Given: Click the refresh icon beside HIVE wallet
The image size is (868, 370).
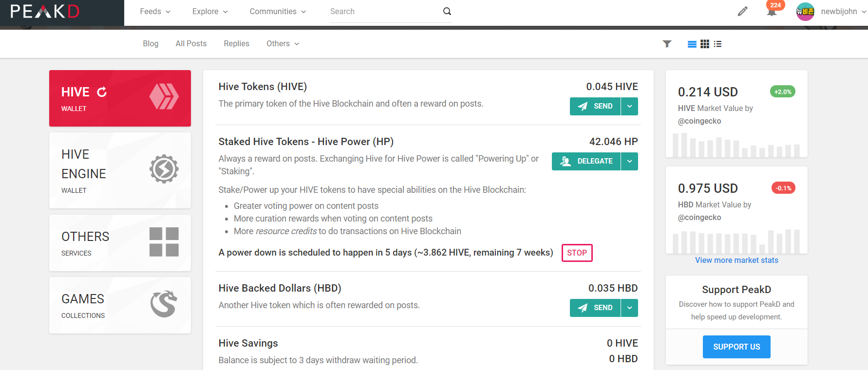Looking at the screenshot, I should point(102,92).
